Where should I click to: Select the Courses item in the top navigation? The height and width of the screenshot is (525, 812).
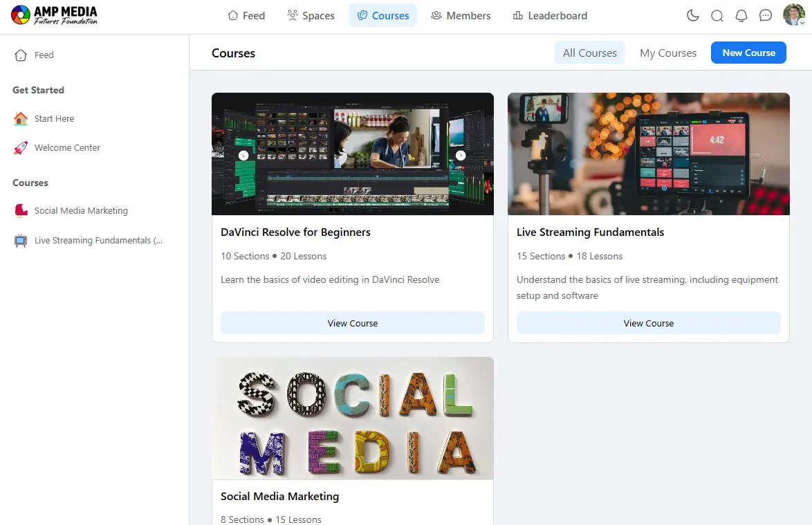click(382, 15)
